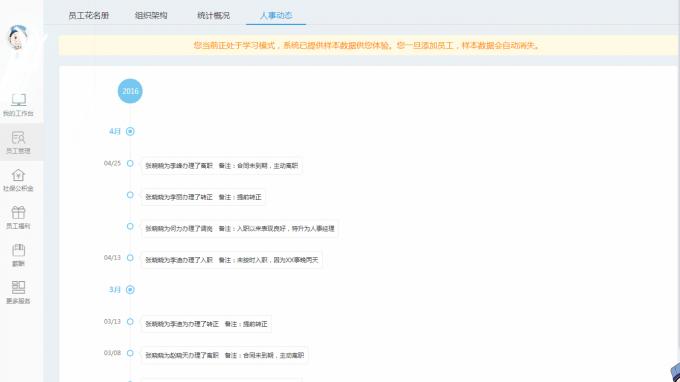Click the 04/13 date label
Screen dimensions: 680x382
[x=112, y=258]
